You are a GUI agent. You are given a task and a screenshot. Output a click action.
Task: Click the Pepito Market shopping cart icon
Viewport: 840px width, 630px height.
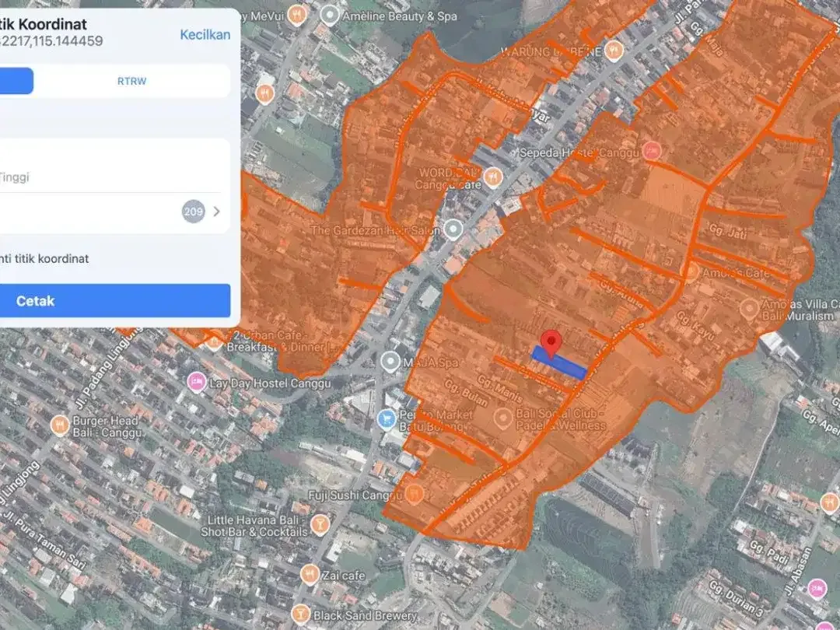(x=387, y=419)
